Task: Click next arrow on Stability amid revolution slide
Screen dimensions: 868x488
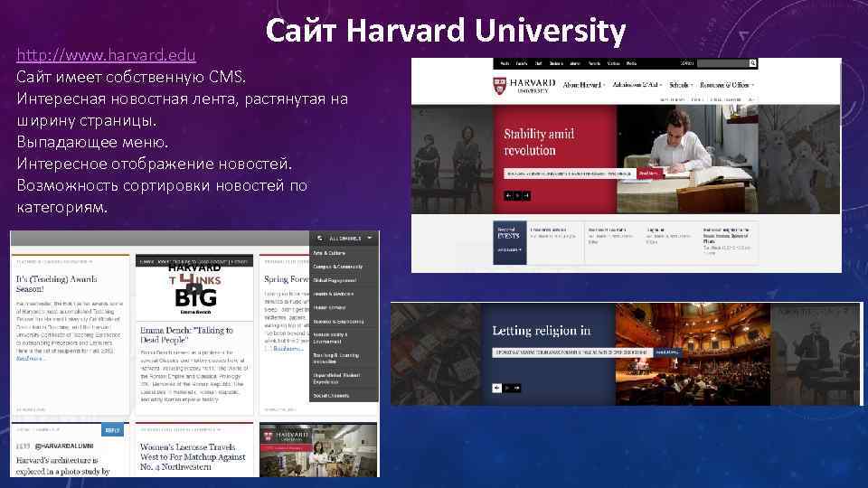Action: [x=527, y=195]
